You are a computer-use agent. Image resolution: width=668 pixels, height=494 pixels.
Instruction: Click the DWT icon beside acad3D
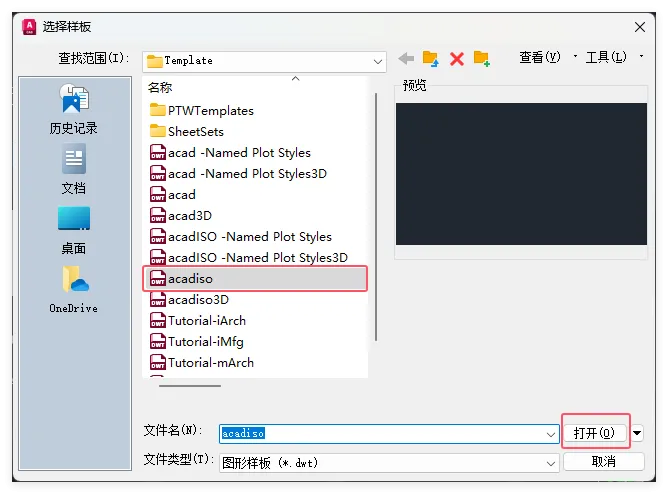[x=158, y=215]
